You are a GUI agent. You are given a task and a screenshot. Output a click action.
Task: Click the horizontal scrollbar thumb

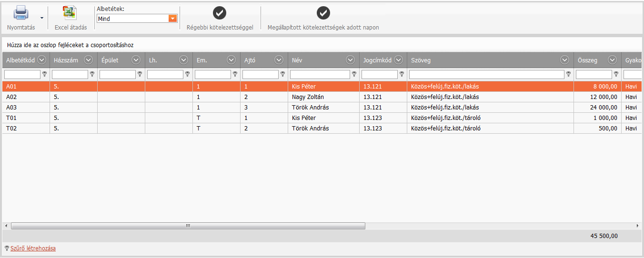[188, 226]
